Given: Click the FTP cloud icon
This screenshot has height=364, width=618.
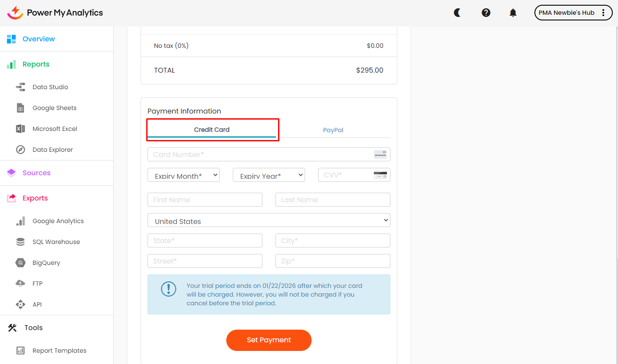Looking at the screenshot, I should click(20, 284).
